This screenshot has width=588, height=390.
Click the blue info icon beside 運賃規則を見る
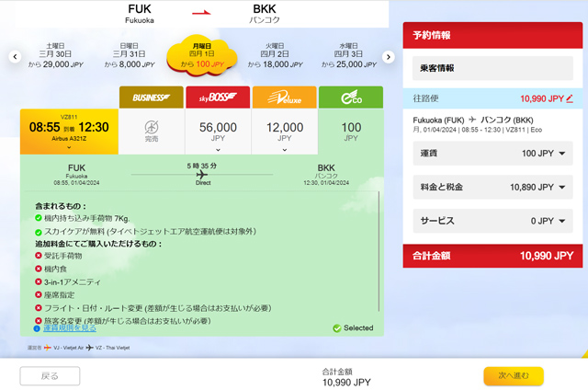coord(38,327)
